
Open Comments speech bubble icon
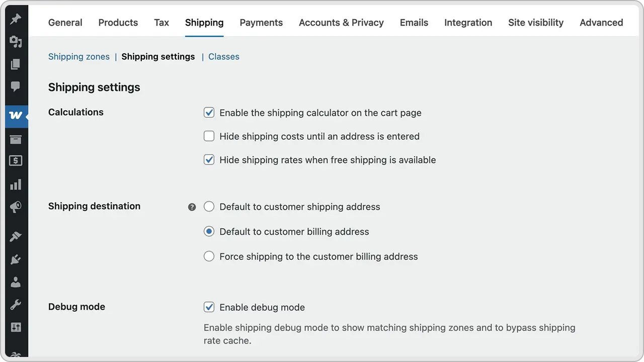(16, 86)
